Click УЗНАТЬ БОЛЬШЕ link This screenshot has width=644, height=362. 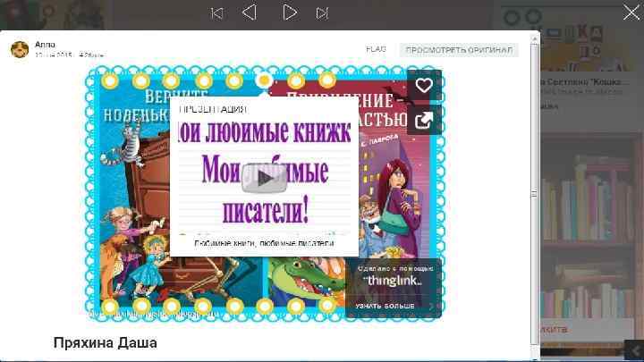385,307
